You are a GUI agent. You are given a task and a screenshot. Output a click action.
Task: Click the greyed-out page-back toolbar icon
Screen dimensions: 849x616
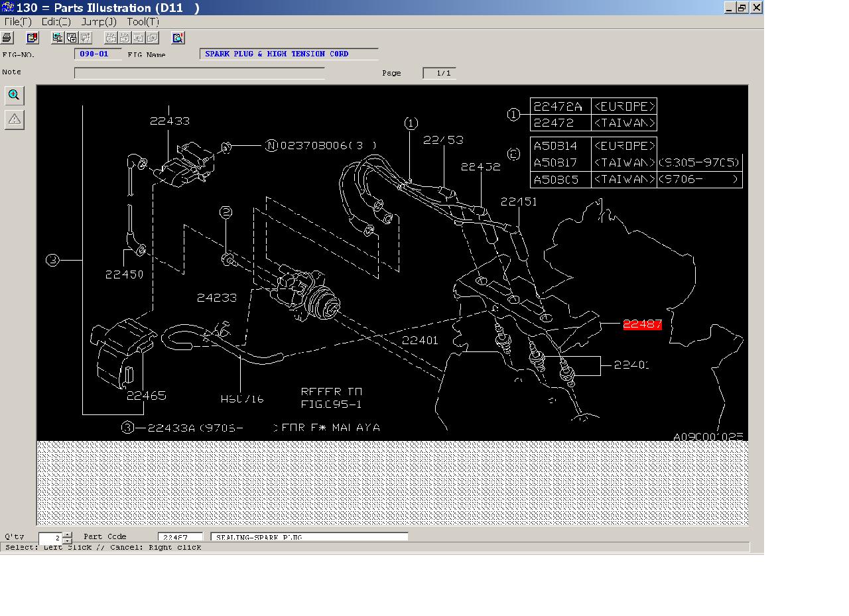pos(139,38)
